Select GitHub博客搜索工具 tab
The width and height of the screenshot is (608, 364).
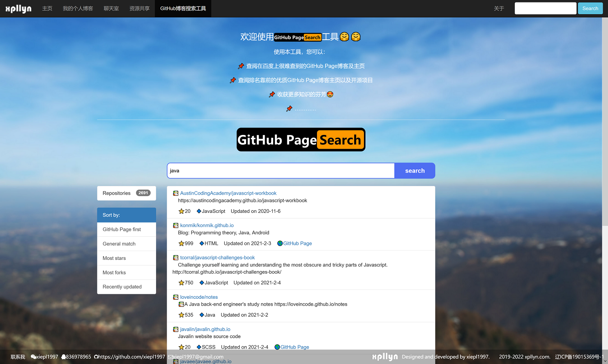point(183,9)
